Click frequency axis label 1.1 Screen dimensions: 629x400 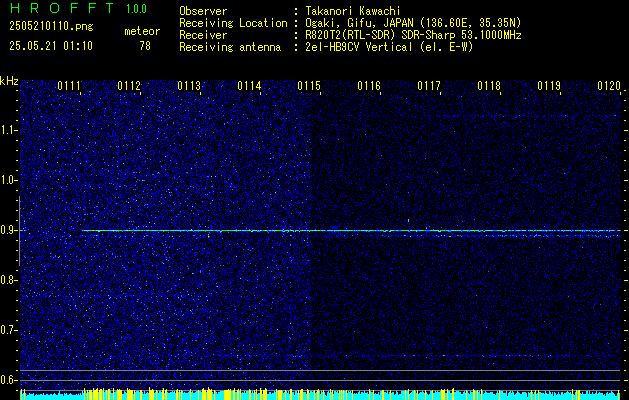pyautogui.click(x=8, y=130)
